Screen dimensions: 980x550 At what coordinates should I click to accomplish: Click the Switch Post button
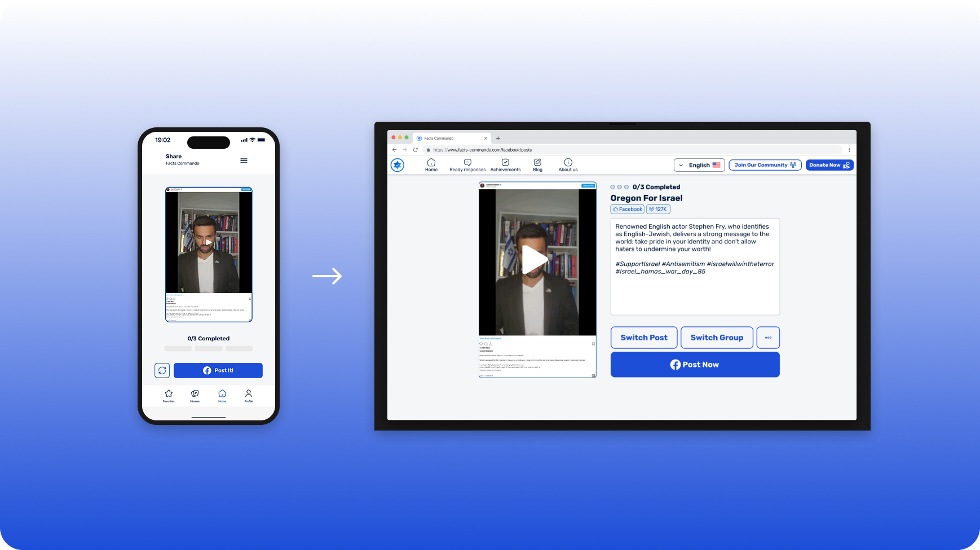[644, 338]
